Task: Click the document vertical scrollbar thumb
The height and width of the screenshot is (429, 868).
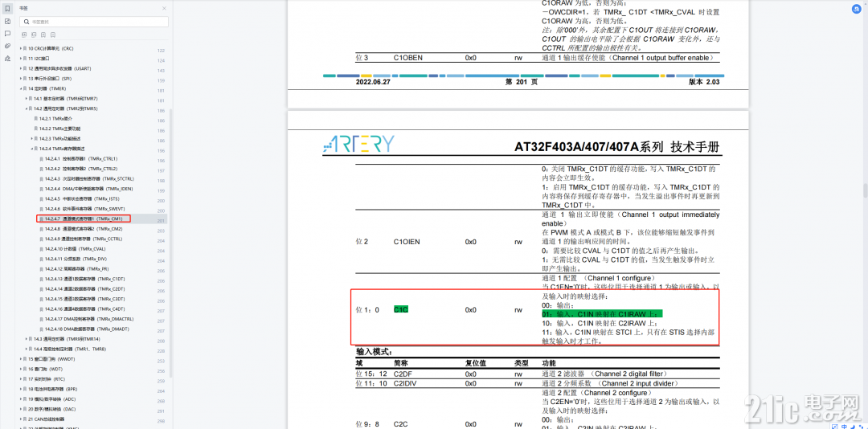Action: pos(865,191)
